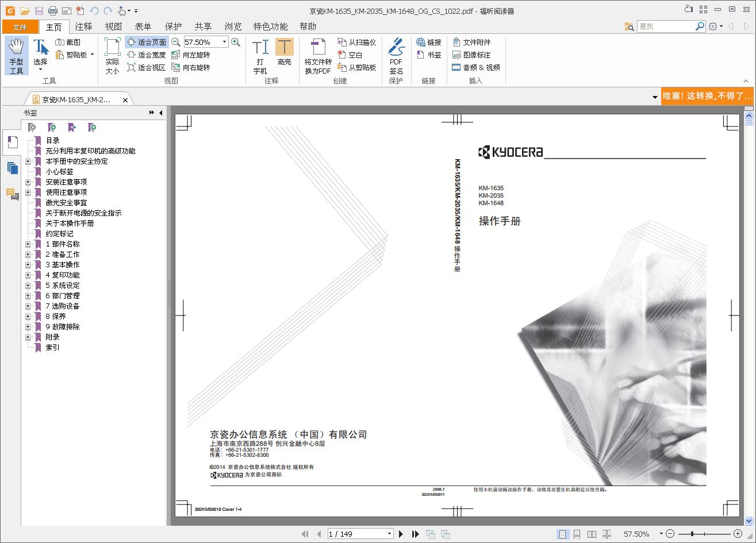Open the Clipboard (剪贴板) dropdown arrow
This screenshot has width=756, height=543.
(92, 55)
